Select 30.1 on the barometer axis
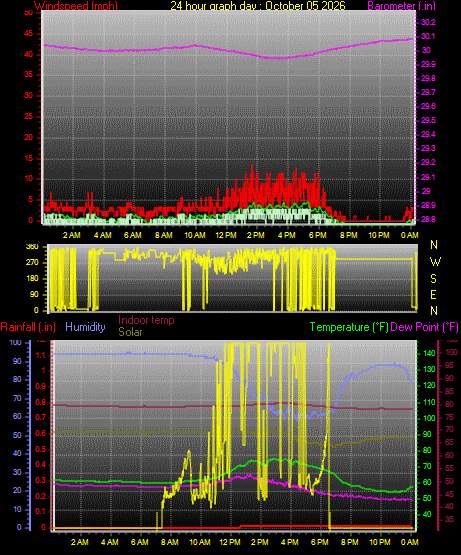The height and width of the screenshot is (555, 461). pyautogui.click(x=428, y=36)
